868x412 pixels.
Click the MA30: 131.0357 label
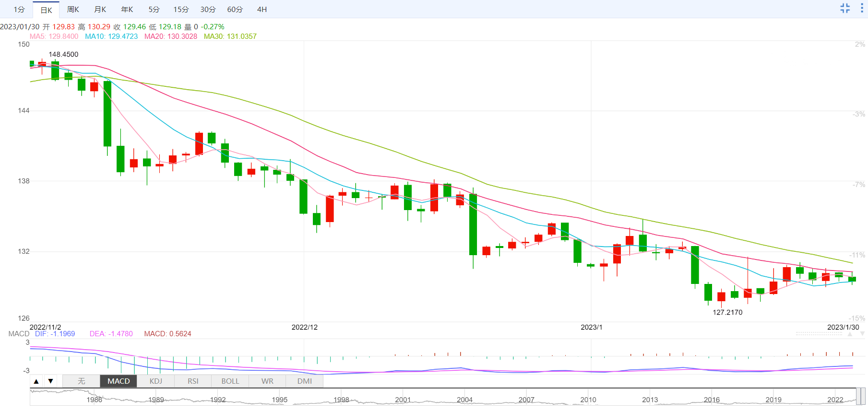pyautogui.click(x=230, y=36)
